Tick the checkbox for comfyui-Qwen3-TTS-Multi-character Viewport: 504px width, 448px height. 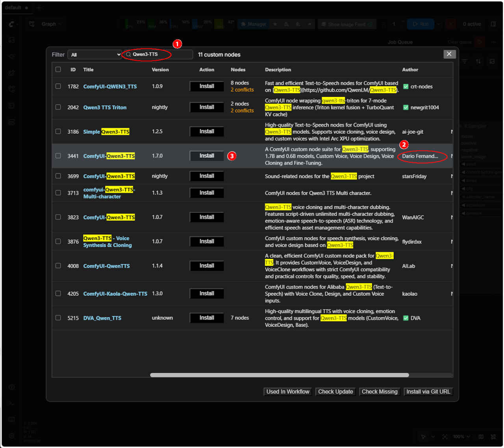point(58,193)
